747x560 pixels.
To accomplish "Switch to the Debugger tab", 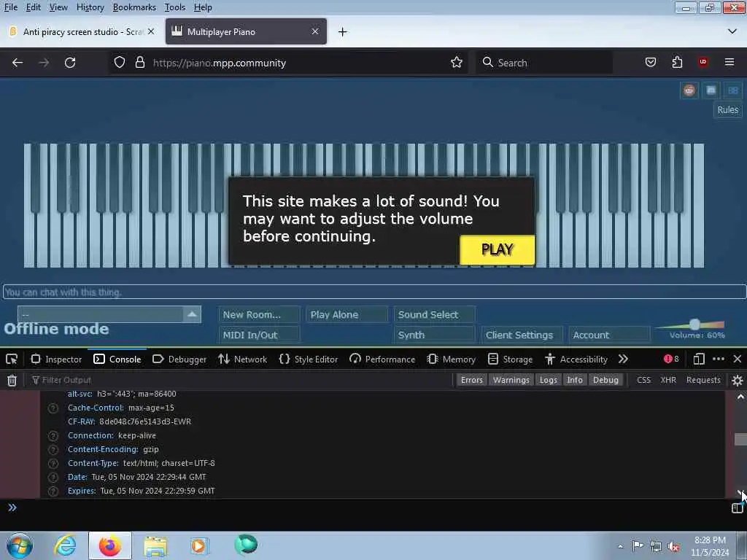I will tap(179, 359).
